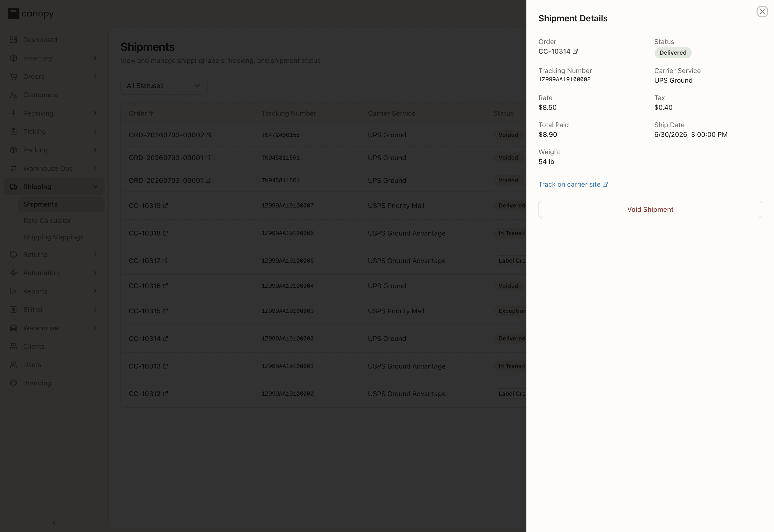Click the Customers person icon
The width and height of the screenshot is (774, 532).
13,95
